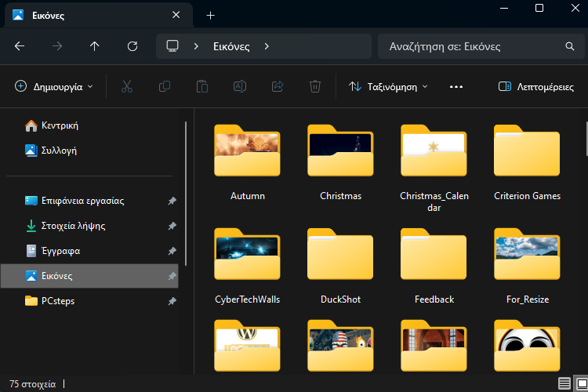Click the Paste clipboard icon
This screenshot has height=392, width=588.
pos(202,87)
